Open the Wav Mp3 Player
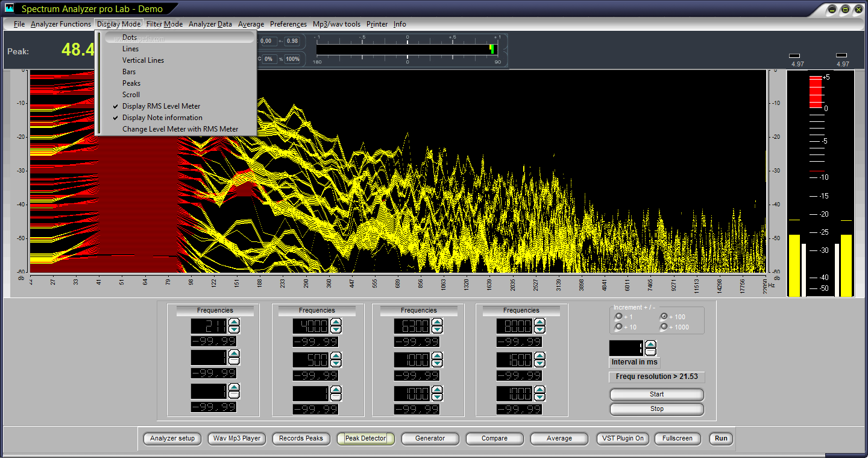The image size is (868, 458). [x=237, y=439]
